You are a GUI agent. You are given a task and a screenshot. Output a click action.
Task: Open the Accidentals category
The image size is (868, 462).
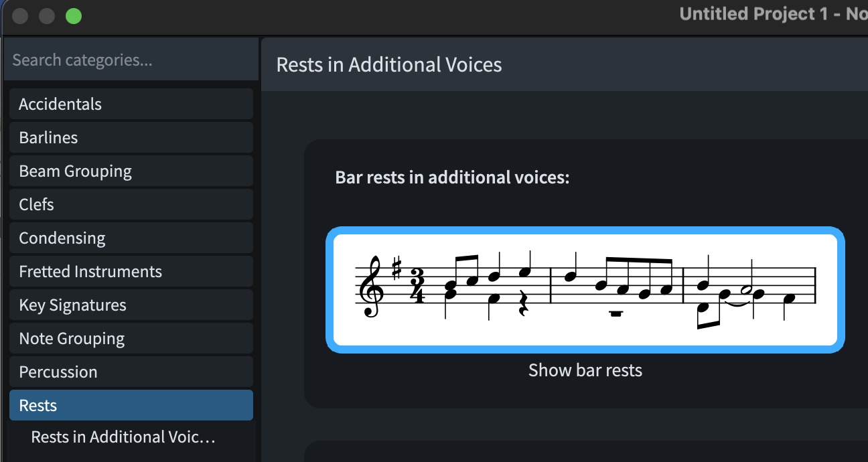(x=131, y=104)
